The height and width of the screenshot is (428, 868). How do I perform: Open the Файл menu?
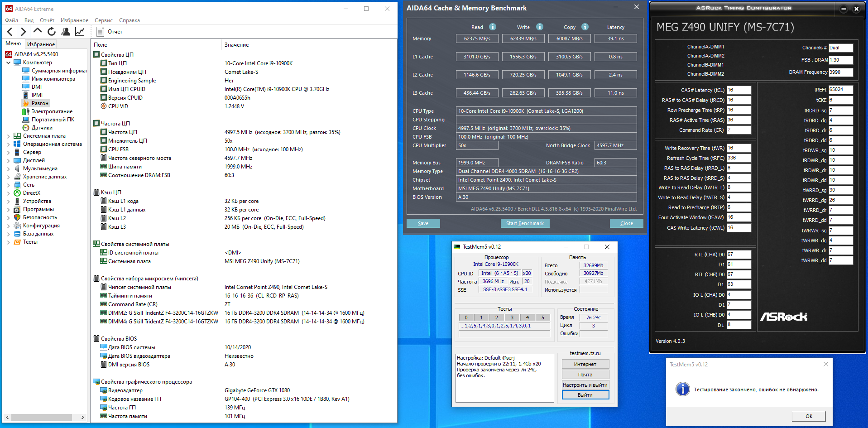coord(12,20)
